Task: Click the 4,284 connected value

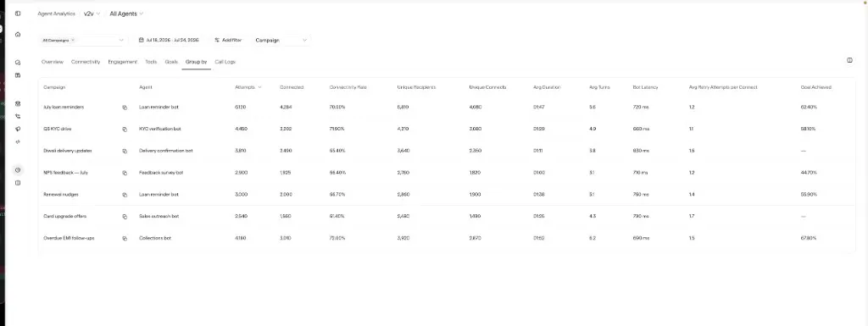Action: [x=286, y=108]
